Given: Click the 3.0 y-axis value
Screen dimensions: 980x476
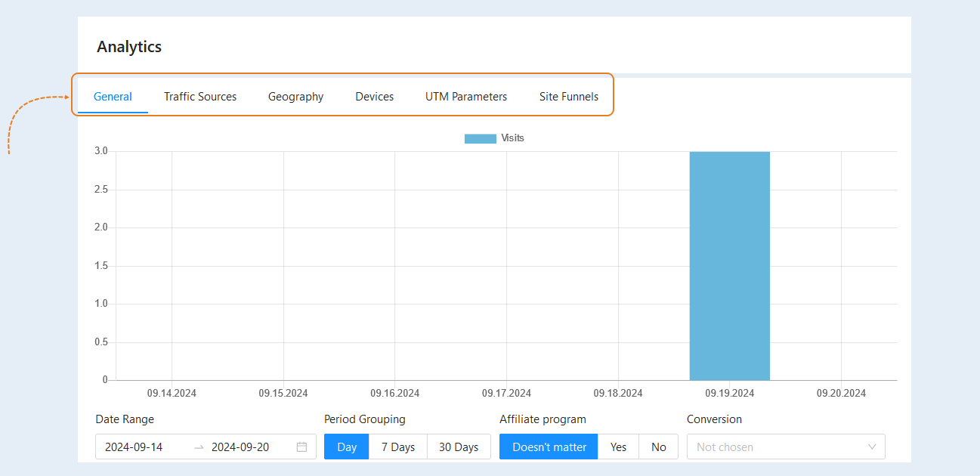Looking at the screenshot, I should tap(101, 151).
